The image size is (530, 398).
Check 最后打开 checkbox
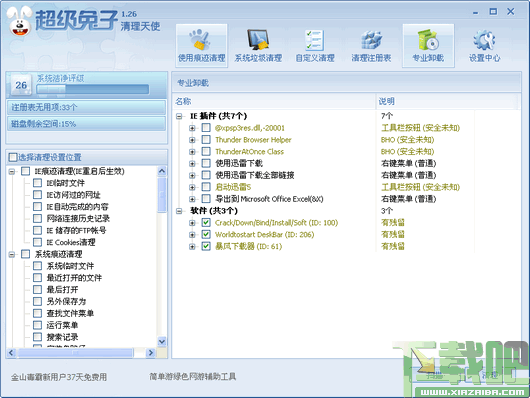(37, 289)
